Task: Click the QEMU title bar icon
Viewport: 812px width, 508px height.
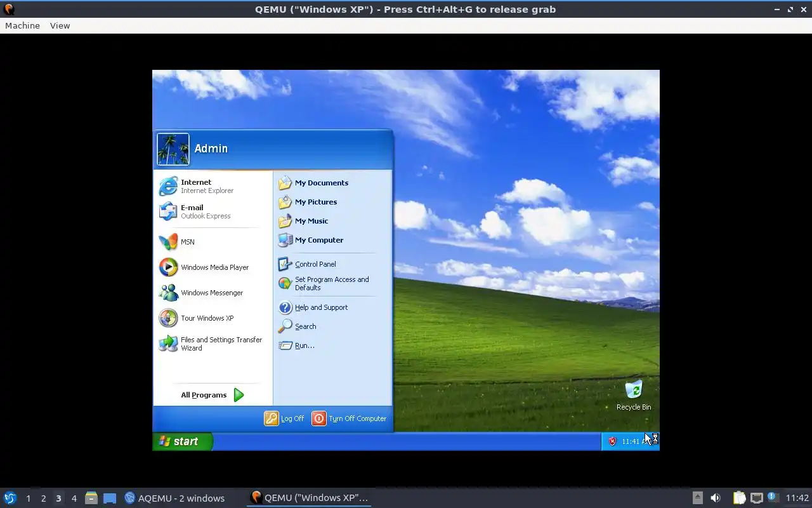Action: [9, 9]
